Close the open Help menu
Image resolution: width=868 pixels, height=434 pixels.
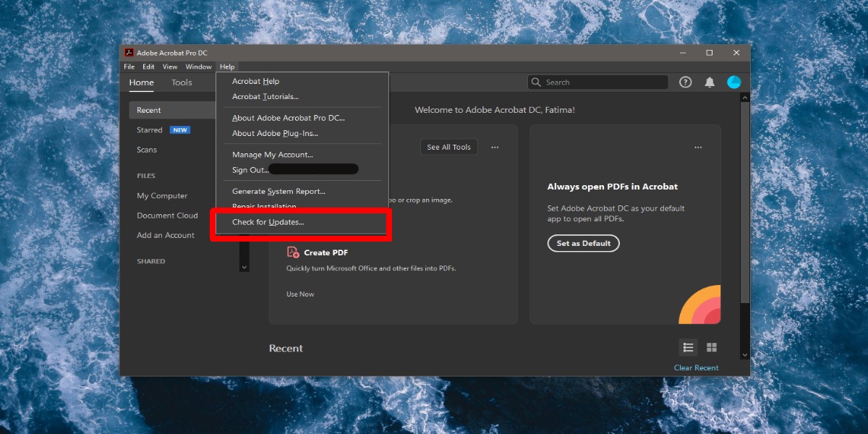click(x=227, y=67)
